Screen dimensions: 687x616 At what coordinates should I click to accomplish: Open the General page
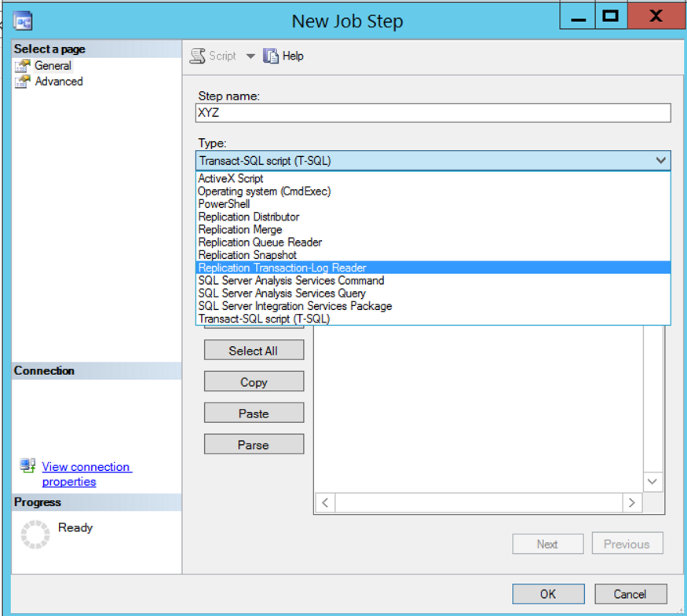point(53,66)
